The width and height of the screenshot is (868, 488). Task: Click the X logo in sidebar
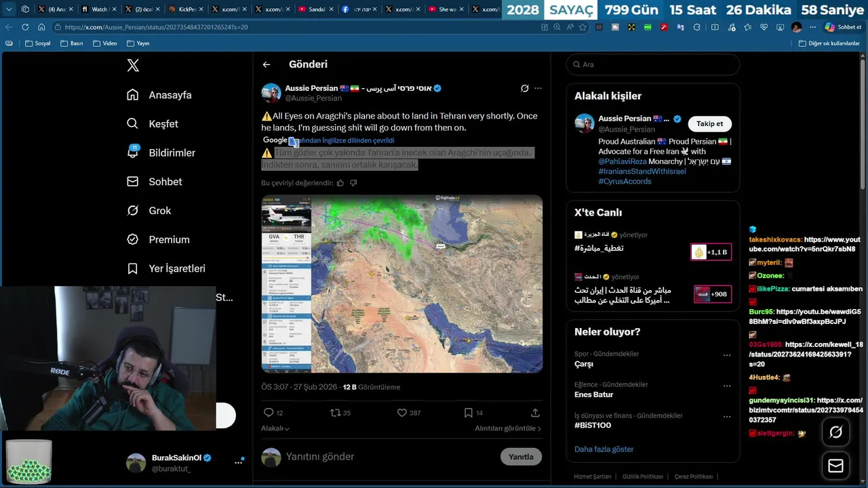133,65
